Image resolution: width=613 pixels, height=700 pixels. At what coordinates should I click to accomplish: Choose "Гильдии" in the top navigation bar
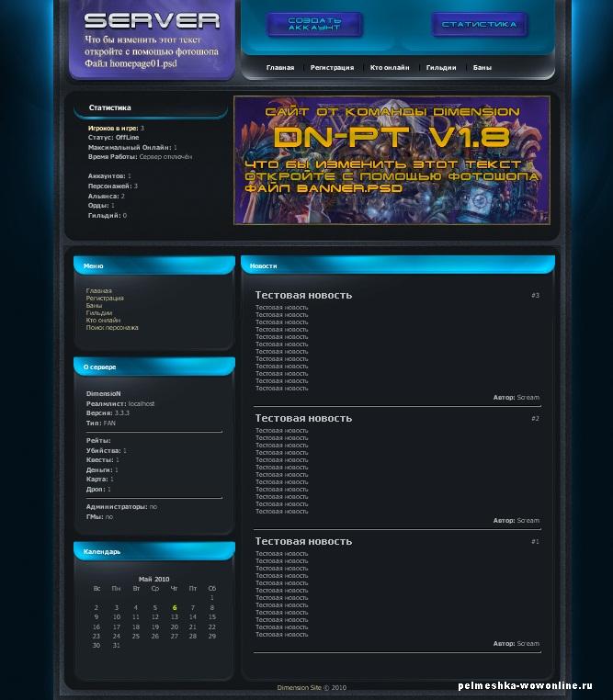click(x=441, y=68)
